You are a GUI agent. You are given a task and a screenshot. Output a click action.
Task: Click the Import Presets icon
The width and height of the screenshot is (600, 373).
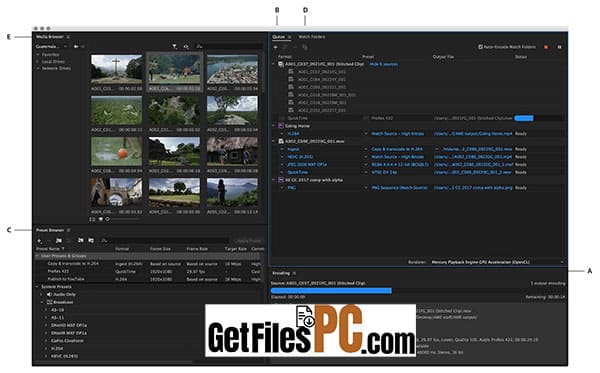click(80, 240)
